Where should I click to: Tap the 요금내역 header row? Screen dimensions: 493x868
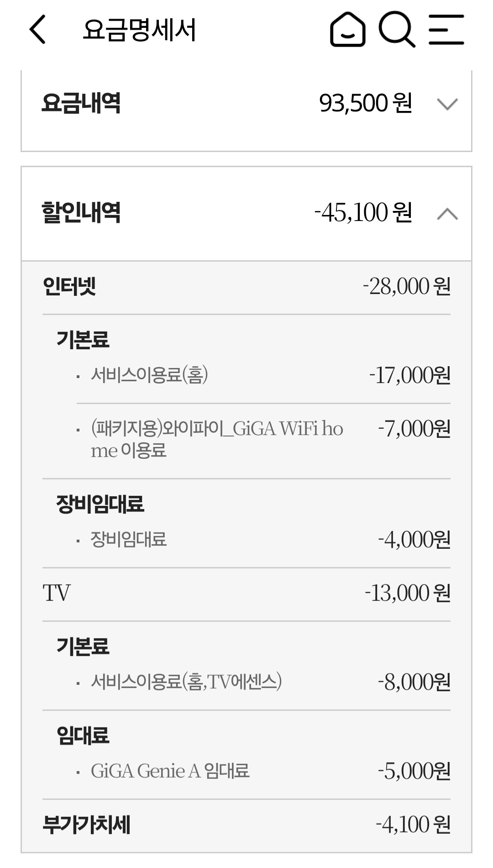tap(183, 103)
